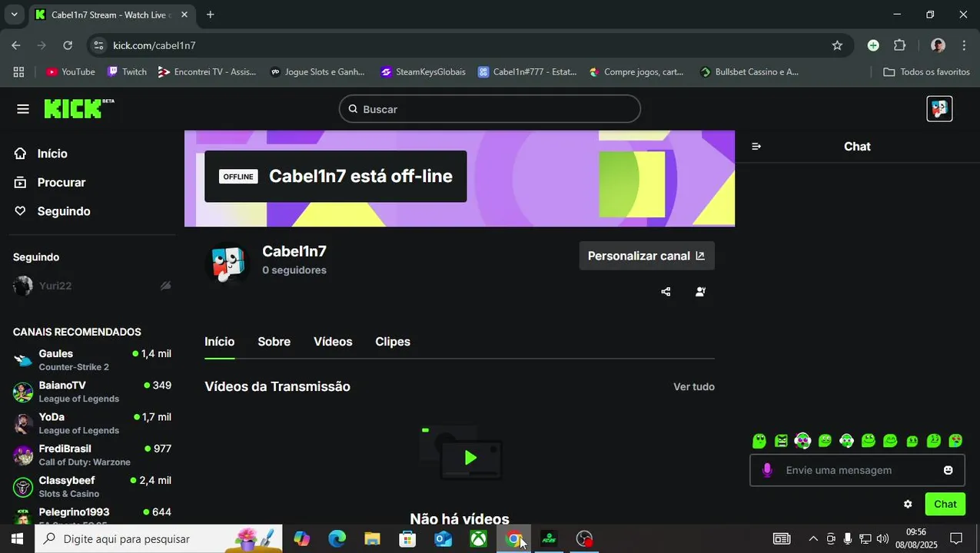
Task: Open the Twitch bookmark
Action: [x=127, y=71]
